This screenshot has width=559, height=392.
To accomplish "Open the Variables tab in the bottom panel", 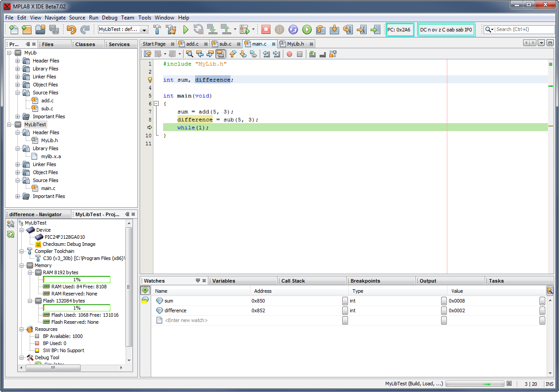I will pos(224,281).
